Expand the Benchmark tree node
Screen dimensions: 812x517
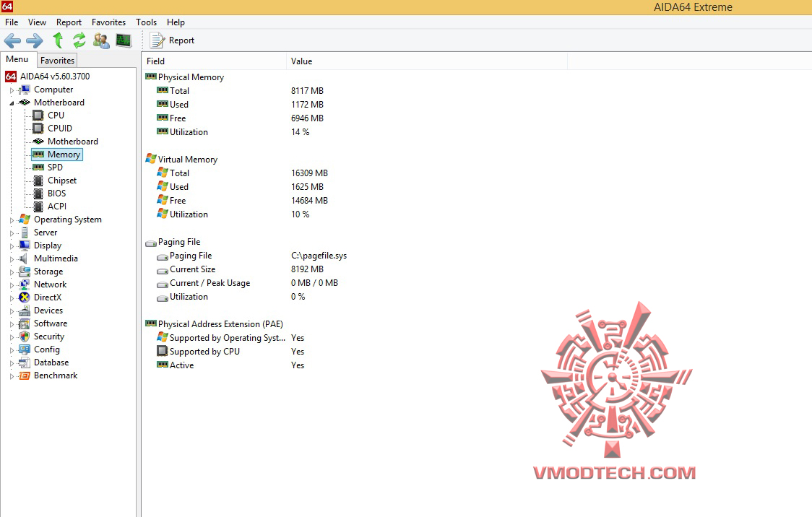(12, 376)
